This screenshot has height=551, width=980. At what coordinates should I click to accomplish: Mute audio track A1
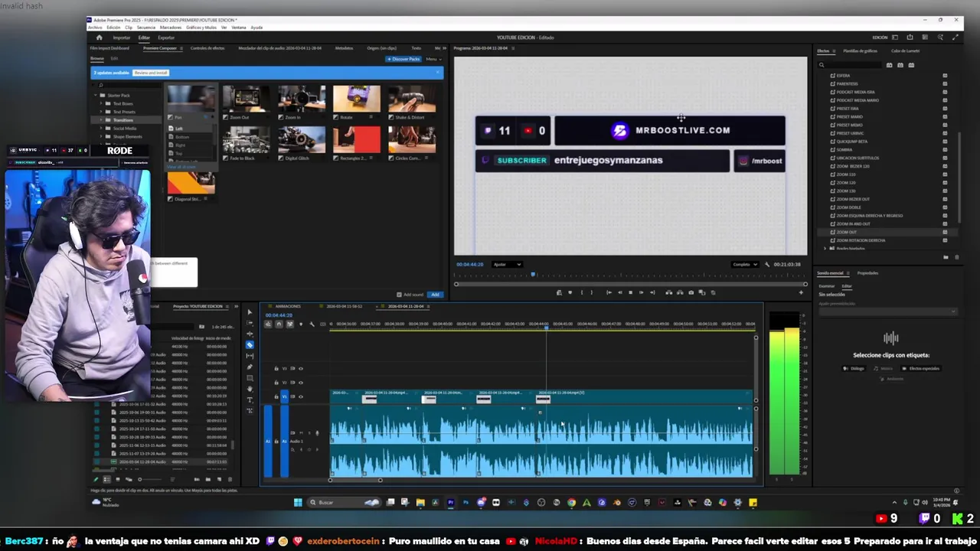pos(300,433)
